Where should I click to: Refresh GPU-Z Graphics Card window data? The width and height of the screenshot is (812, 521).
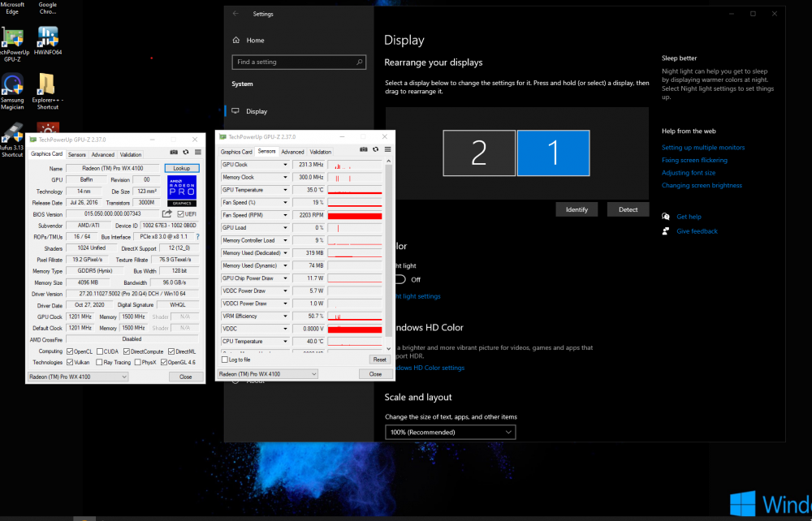(186, 152)
